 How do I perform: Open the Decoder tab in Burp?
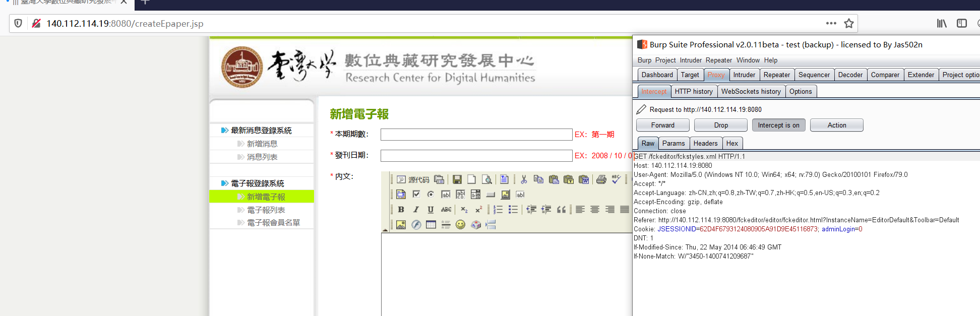(x=850, y=75)
